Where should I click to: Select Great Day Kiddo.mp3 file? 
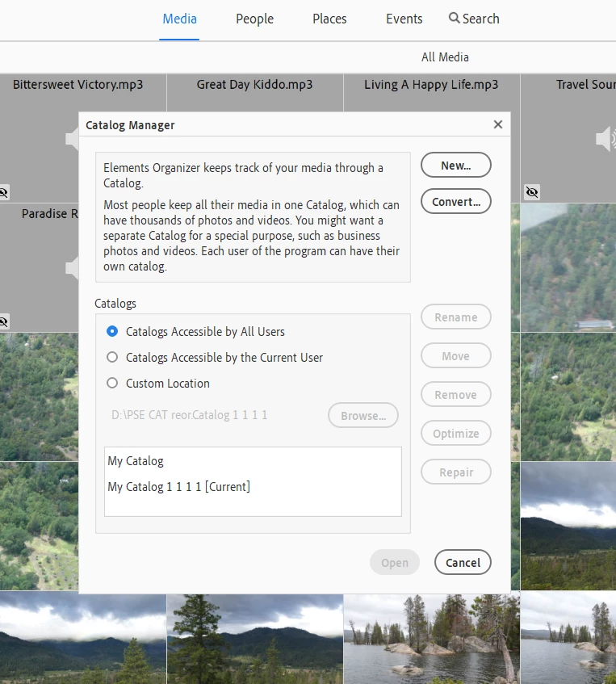click(x=255, y=84)
